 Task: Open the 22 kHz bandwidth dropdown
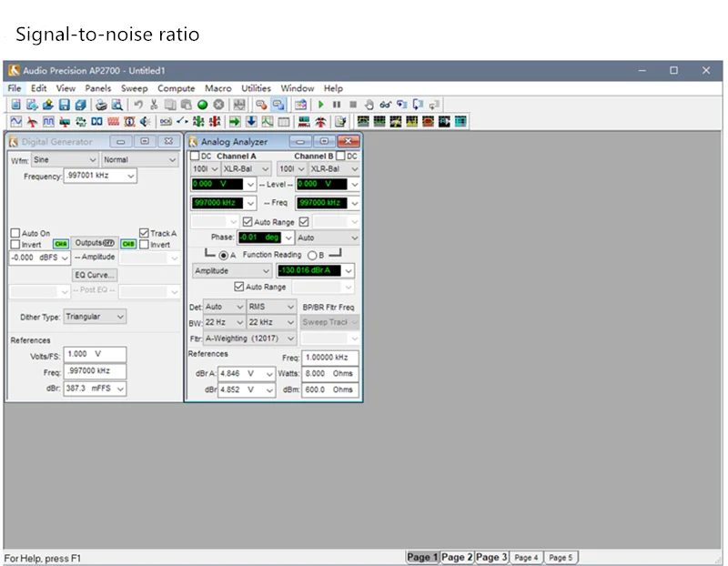271,322
